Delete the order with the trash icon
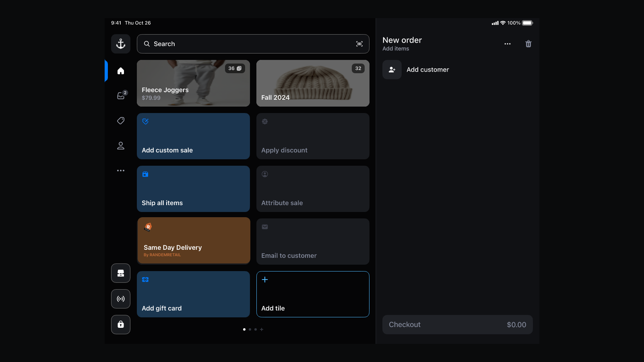The width and height of the screenshot is (644, 362). click(x=528, y=44)
